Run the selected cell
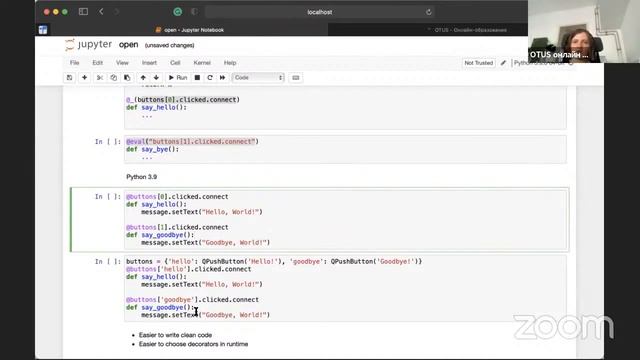The height and width of the screenshot is (360, 640). tap(178, 78)
